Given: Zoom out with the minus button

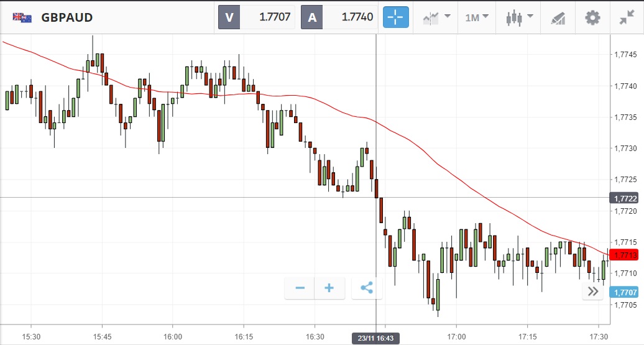Looking at the screenshot, I should coord(300,288).
